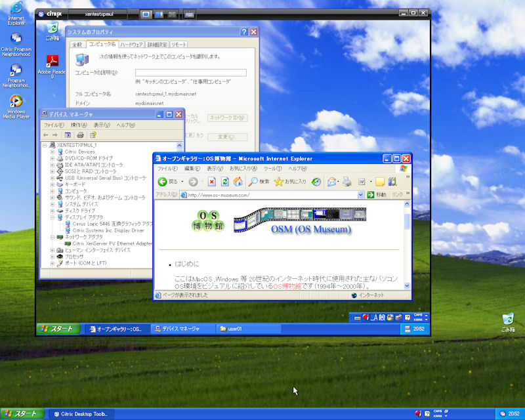Expand the ポート (COM と LPT) node
The image size is (525, 420).
(52, 263)
